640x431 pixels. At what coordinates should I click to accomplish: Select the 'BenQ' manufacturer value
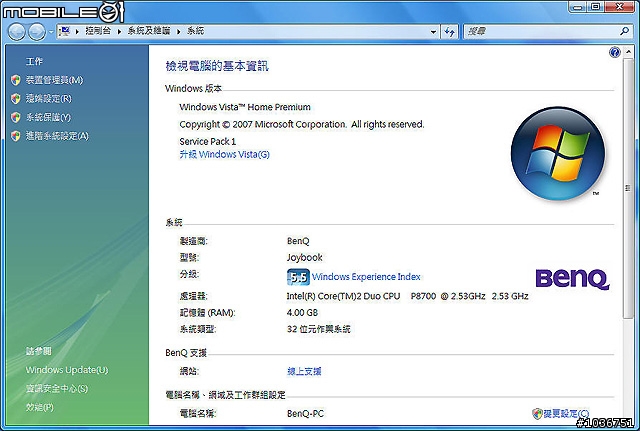[x=298, y=241]
